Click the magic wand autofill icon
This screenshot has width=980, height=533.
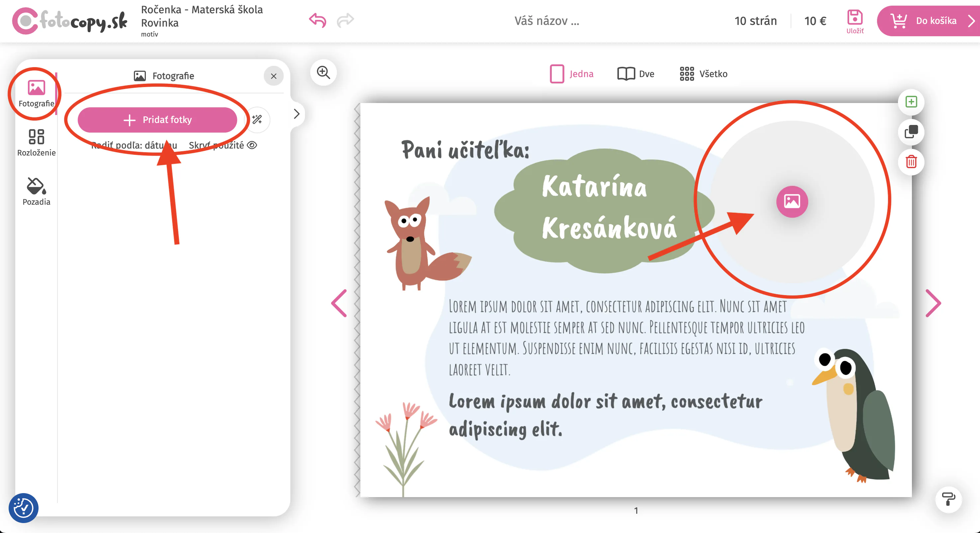pyautogui.click(x=257, y=119)
